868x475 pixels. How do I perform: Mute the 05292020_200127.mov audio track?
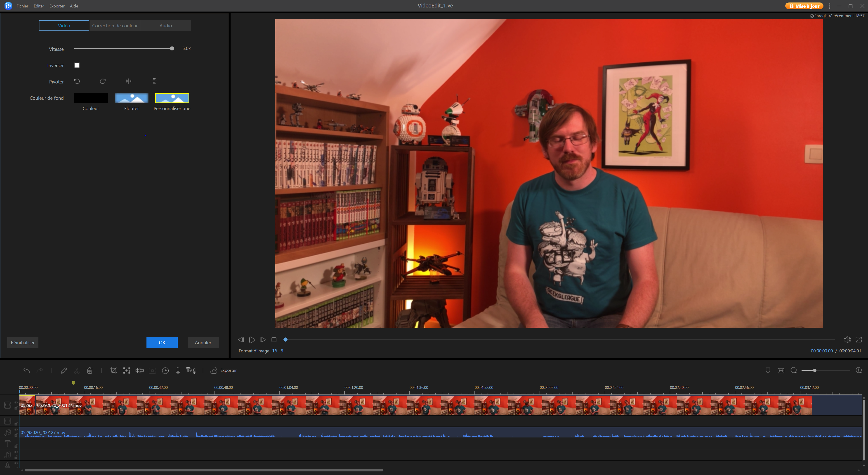click(16, 430)
